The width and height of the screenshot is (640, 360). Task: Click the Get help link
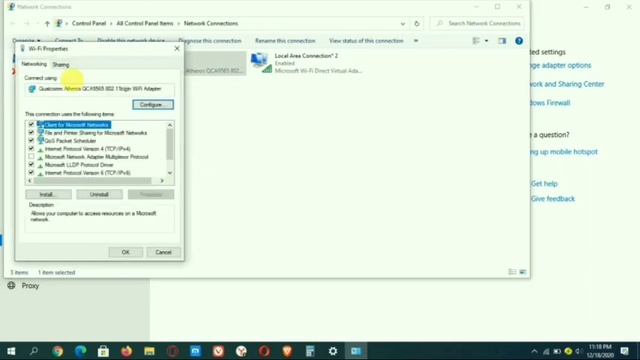(544, 184)
